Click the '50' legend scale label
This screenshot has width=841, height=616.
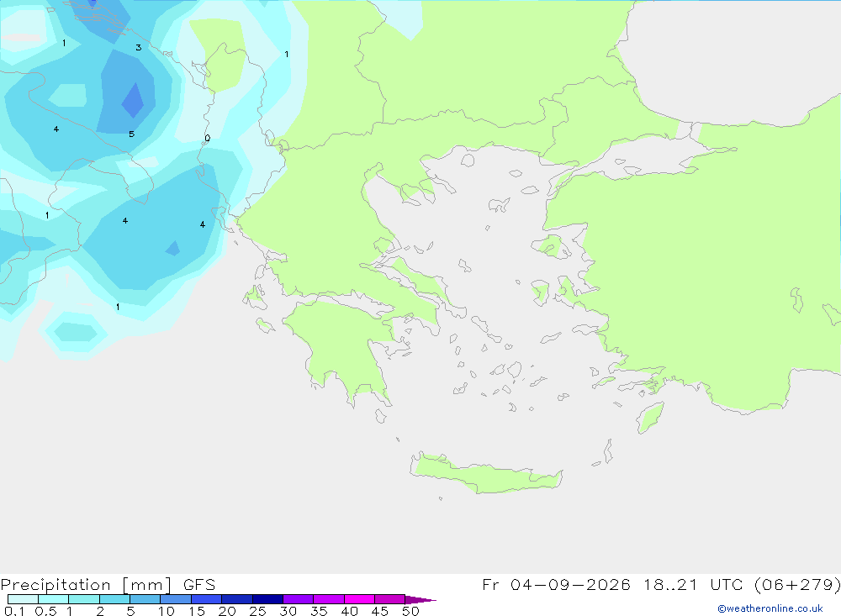click(x=410, y=611)
